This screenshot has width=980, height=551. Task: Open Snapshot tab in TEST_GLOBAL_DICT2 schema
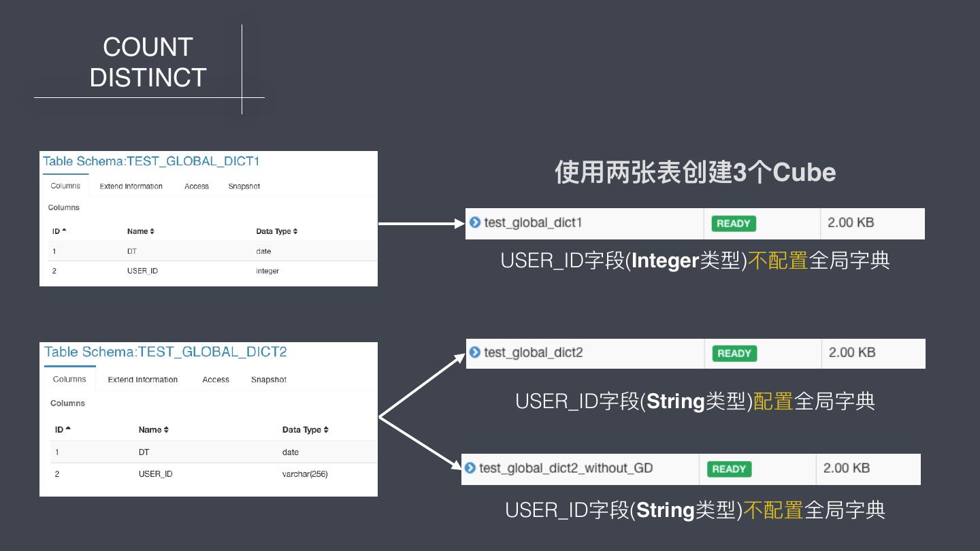click(268, 380)
